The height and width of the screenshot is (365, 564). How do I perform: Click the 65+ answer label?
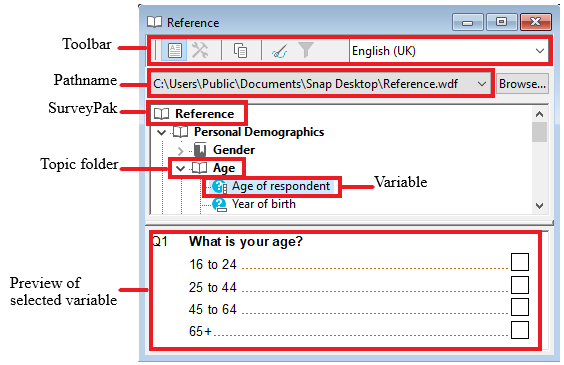pyautogui.click(x=200, y=331)
